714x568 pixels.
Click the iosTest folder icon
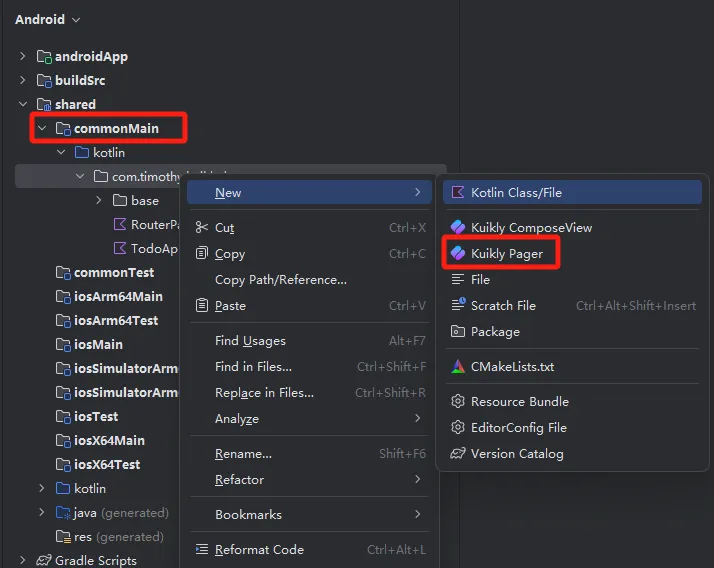63,417
